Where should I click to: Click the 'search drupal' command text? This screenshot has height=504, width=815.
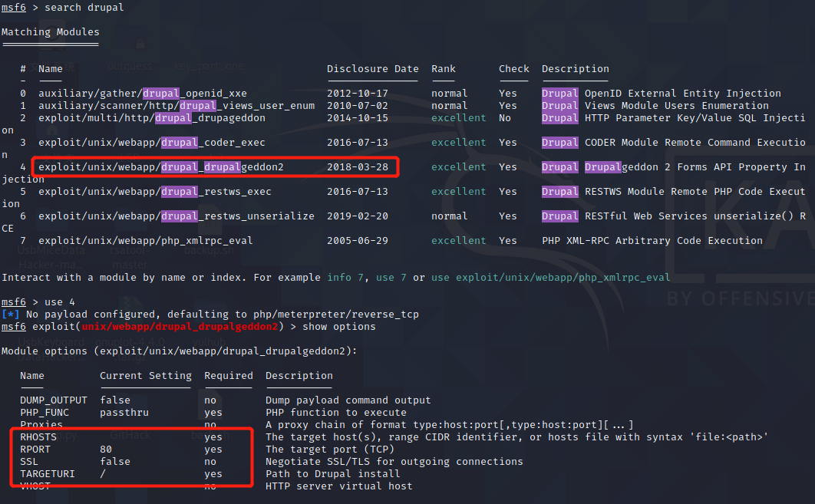point(84,7)
